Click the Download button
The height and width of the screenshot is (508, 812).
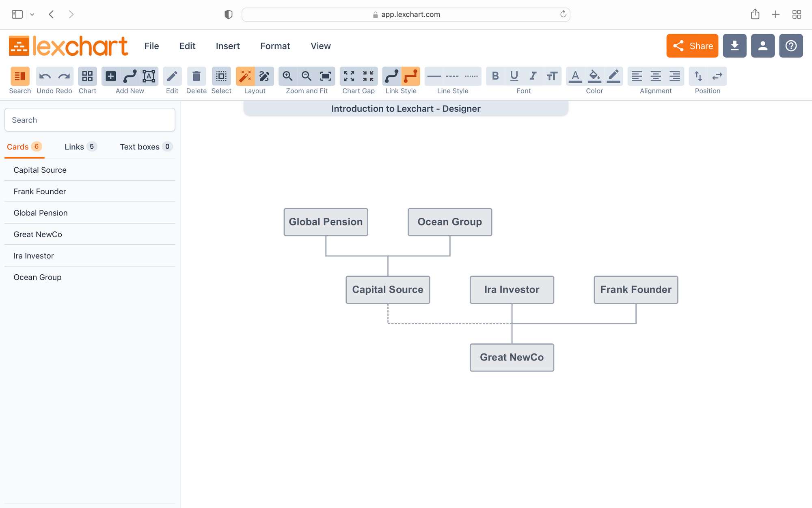(x=734, y=46)
